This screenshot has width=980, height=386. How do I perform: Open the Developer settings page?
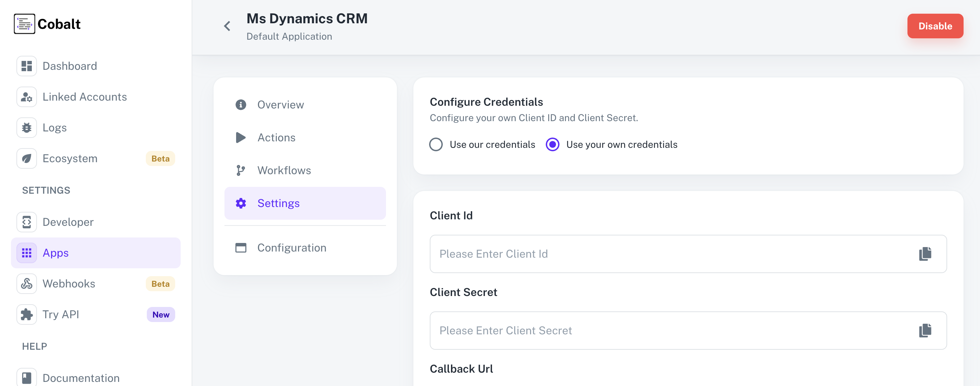coord(68,222)
